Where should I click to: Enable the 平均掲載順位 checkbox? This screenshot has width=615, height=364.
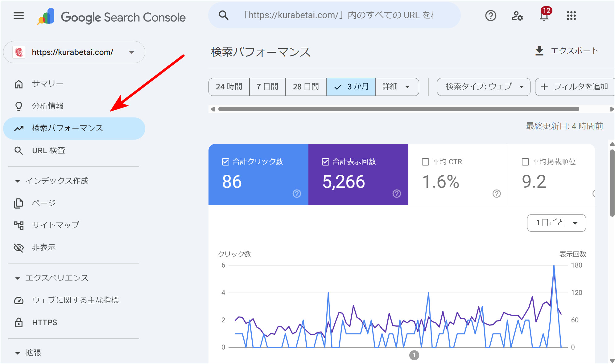click(525, 162)
